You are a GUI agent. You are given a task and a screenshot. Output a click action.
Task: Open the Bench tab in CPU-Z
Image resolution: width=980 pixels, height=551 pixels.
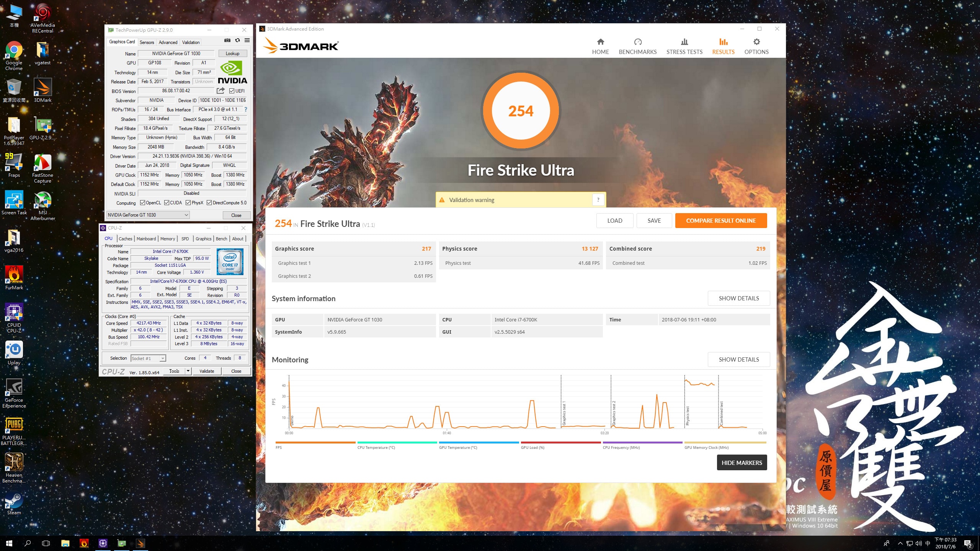(x=221, y=239)
